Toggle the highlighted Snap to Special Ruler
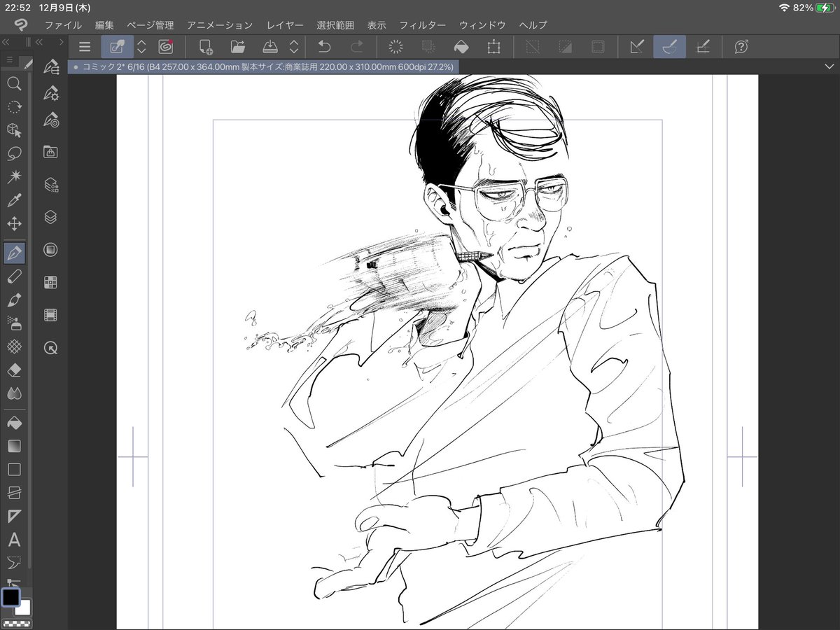 click(x=670, y=47)
